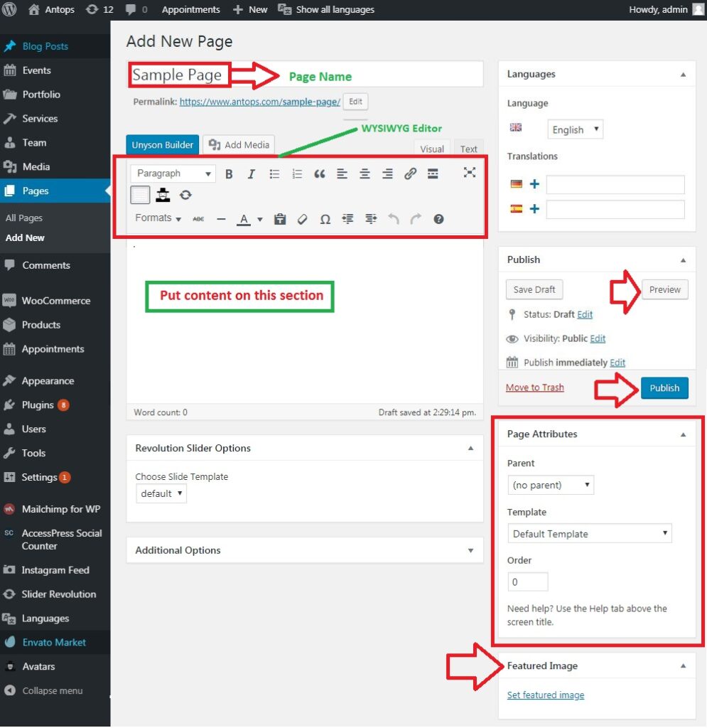Click the Set featured image link
The height and width of the screenshot is (728, 707).
coord(546,695)
